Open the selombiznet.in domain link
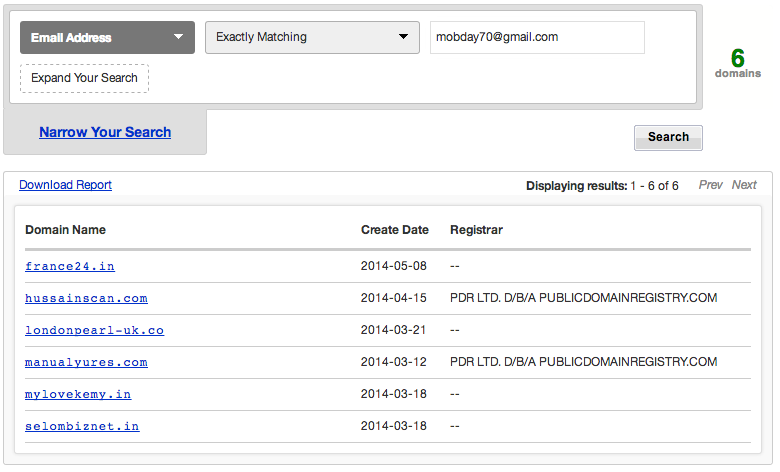The image size is (780, 472). (82, 427)
